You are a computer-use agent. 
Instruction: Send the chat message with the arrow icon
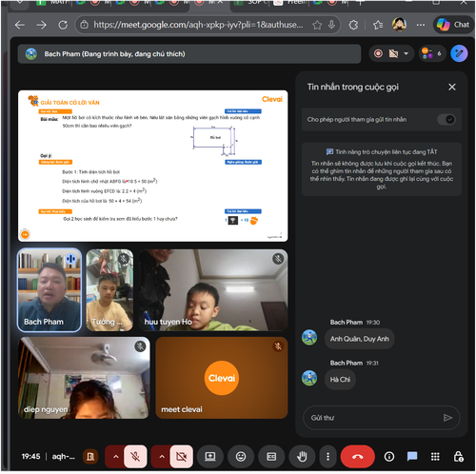(x=447, y=418)
